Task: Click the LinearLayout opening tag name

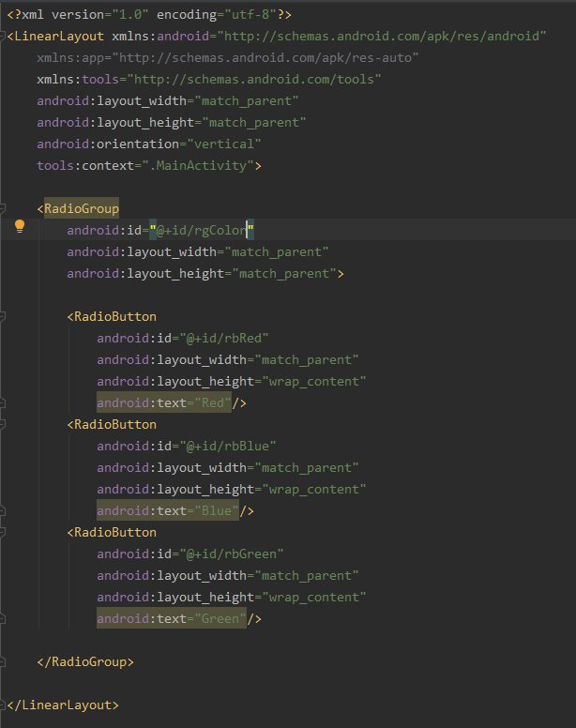Action: pos(59,37)
